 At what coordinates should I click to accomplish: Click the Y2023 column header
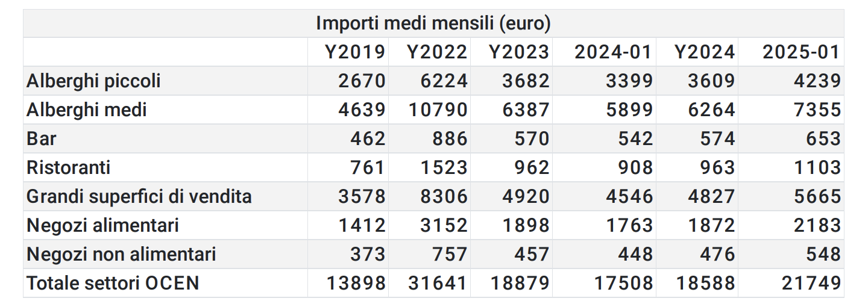519,52
